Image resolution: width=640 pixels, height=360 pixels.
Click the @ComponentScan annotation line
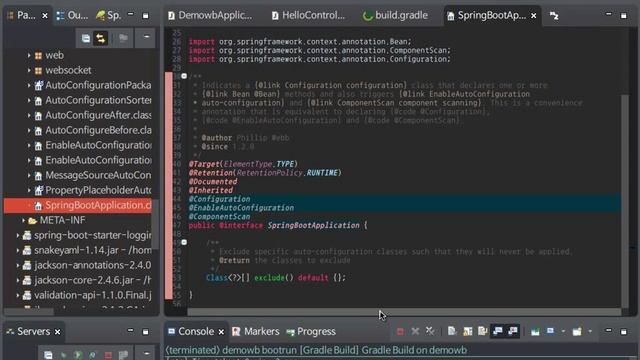click(x=220, y=217)
